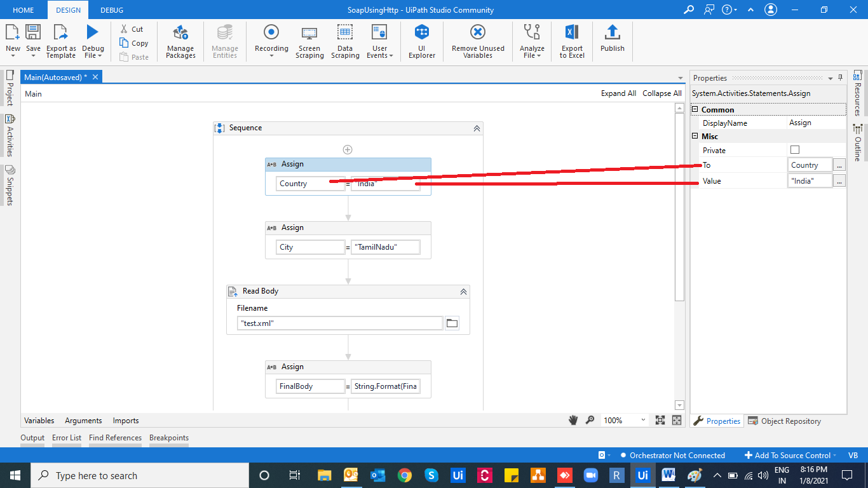
Task: Enable the pan hand tool
Action: point(573,420)
